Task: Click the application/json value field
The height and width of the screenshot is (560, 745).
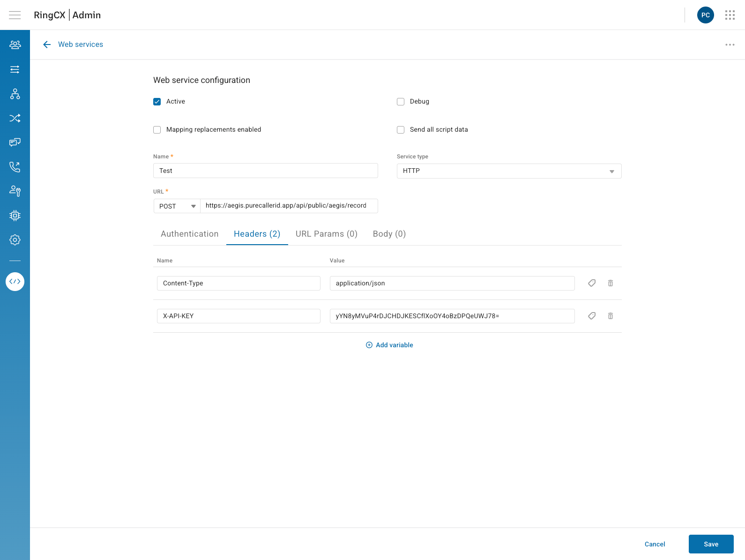Action: [x=452, y=283]
